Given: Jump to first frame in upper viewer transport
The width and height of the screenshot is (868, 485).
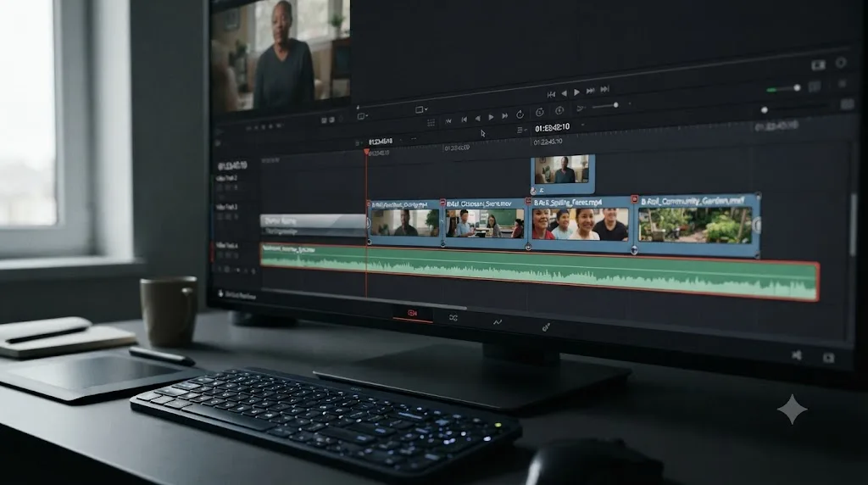Looking at the screenshot, I should click(551, 95).
